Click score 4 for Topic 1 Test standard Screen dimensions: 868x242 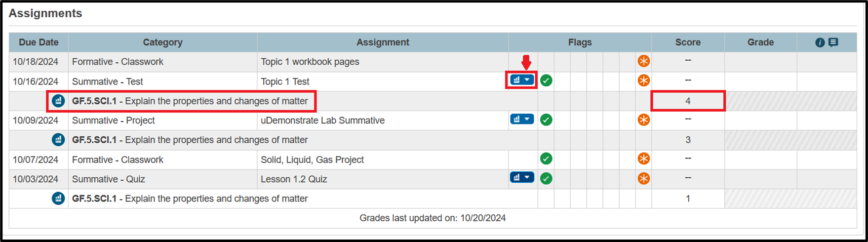688,101
